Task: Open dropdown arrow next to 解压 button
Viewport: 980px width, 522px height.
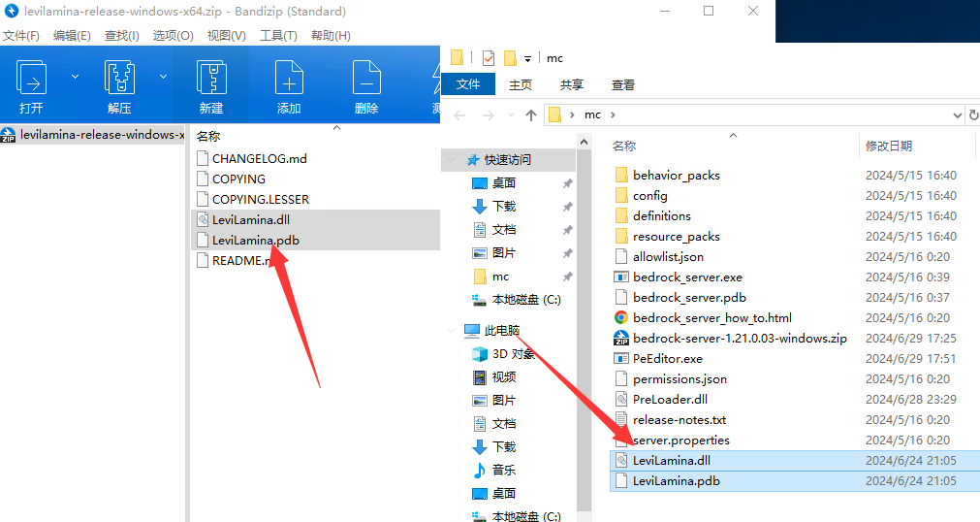Action: (163, 77)
